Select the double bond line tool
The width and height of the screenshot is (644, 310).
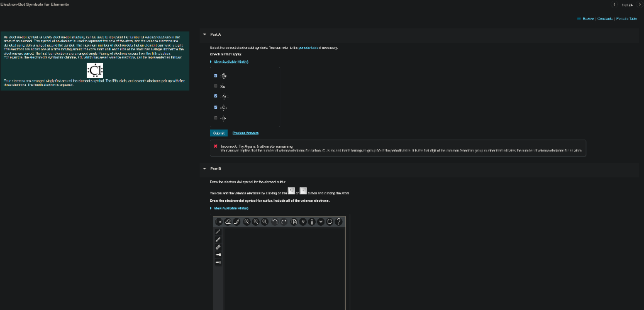(218, 240)
